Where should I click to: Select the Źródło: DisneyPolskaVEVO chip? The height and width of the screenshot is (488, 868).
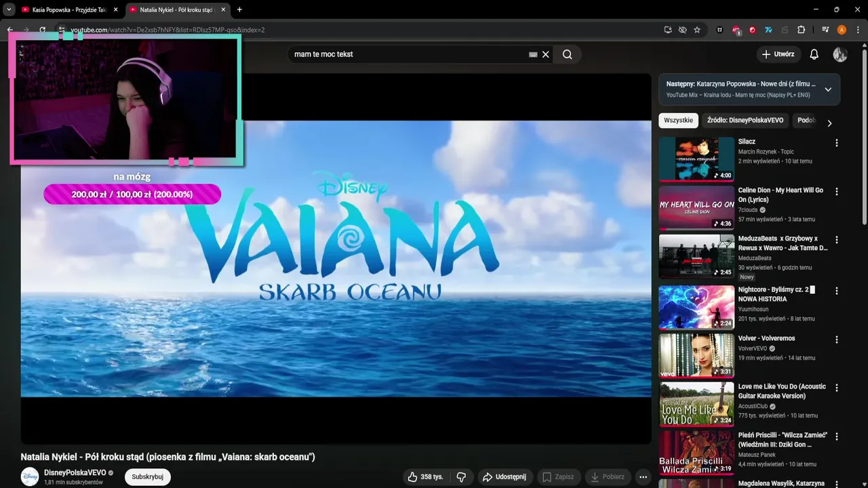tap(745, 121)
